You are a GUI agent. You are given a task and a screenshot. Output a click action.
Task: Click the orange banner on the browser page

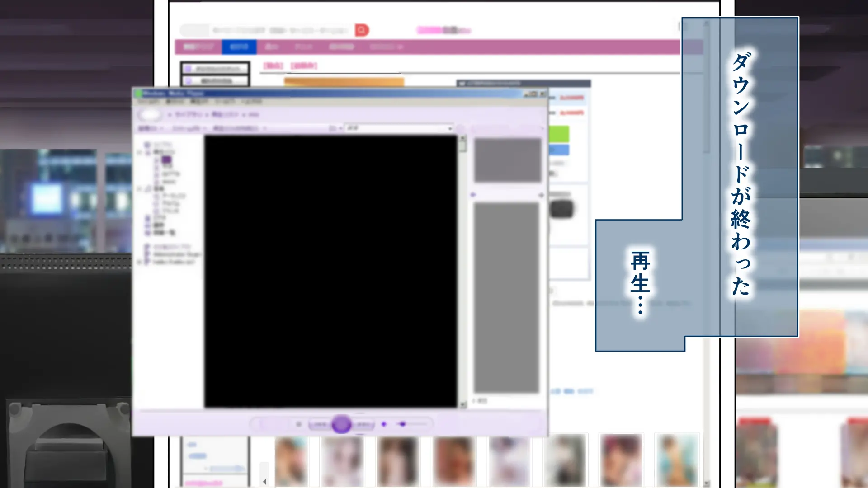click(344, 82)
